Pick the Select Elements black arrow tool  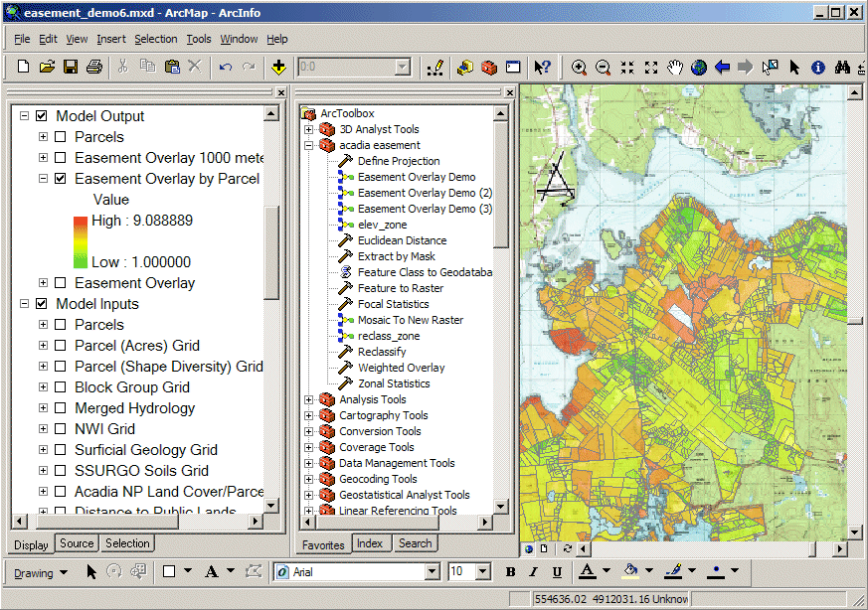tap(794, 68)
